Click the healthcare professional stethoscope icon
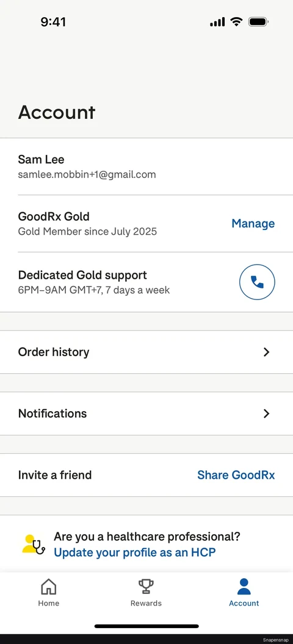The image size is (293, 644). (x=34, y=545)
